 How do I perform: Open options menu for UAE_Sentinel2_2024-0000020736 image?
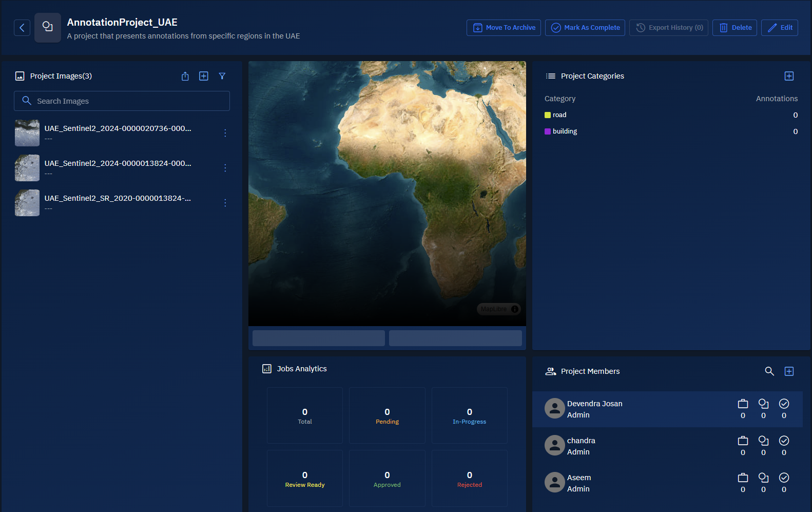click(225, 133)
